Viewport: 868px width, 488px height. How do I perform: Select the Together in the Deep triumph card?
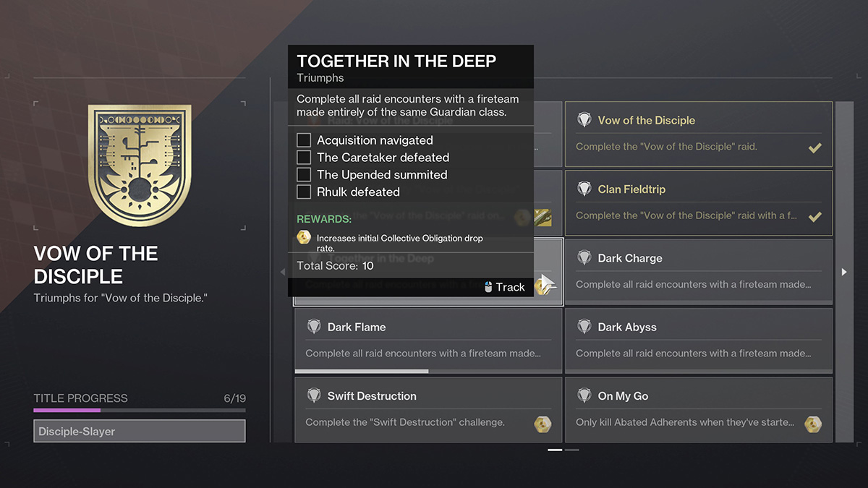(x=427, y=271)
